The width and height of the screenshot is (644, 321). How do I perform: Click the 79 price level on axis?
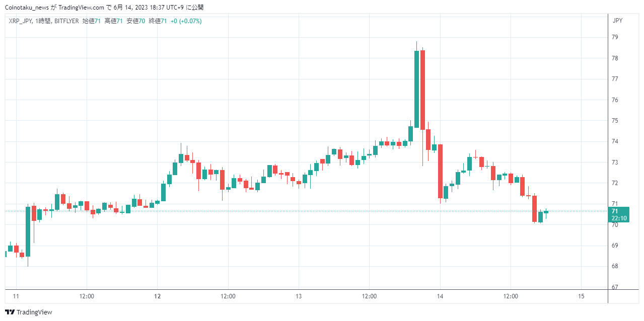pyautogui.click(x=615, y=37)
